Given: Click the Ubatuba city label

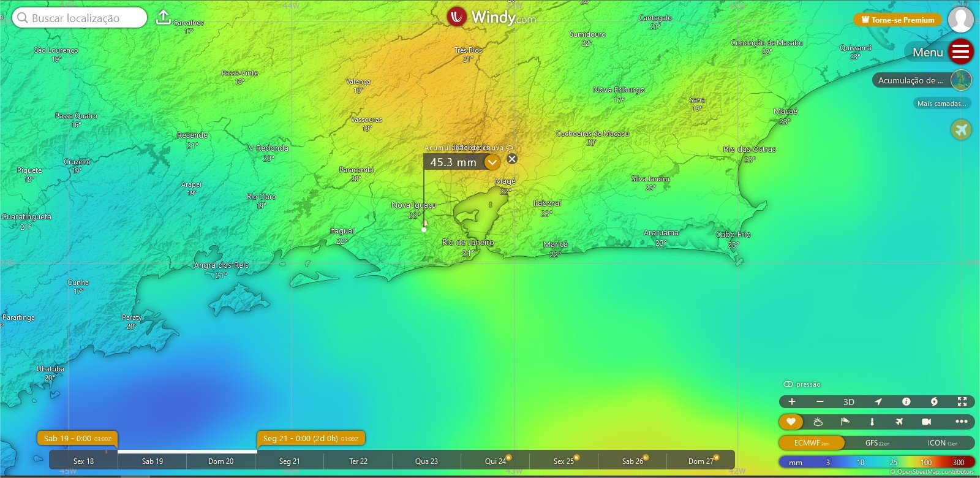Looking at the screenshot, I should pos(50,369).
